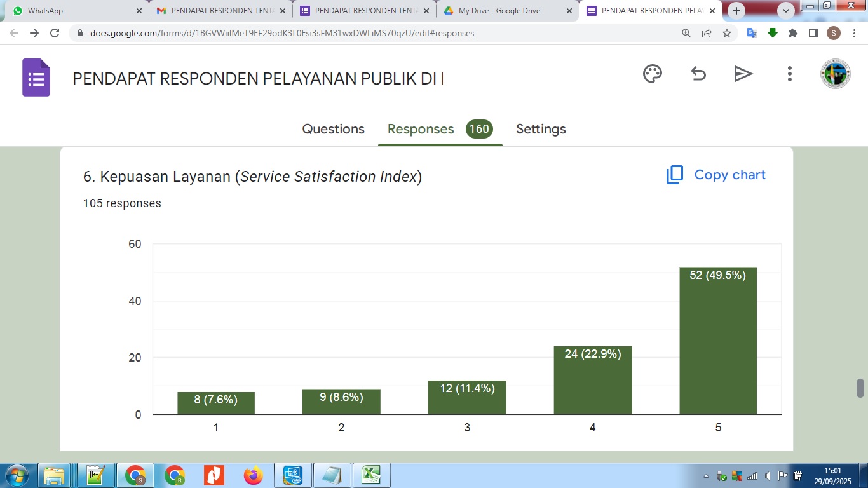Open Excel from the Windows taskbar
The width and height of the screenshot is (868, 488).
371,475
